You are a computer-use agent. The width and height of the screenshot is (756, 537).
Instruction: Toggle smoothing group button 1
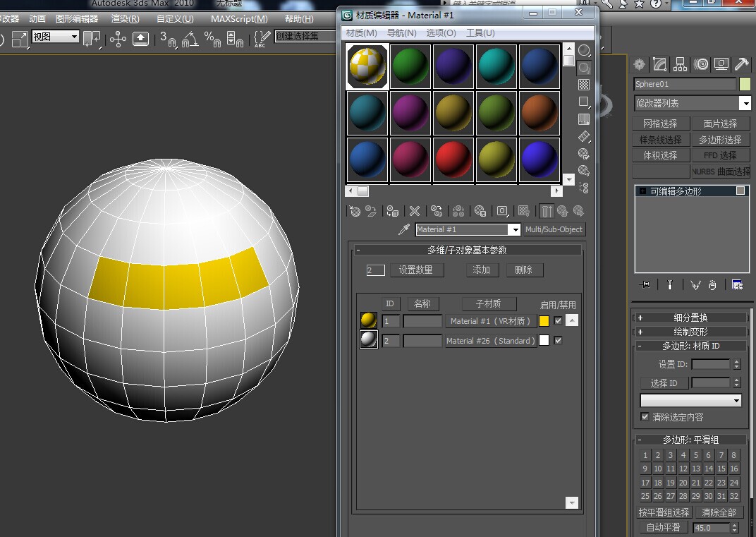coord(645,455)
